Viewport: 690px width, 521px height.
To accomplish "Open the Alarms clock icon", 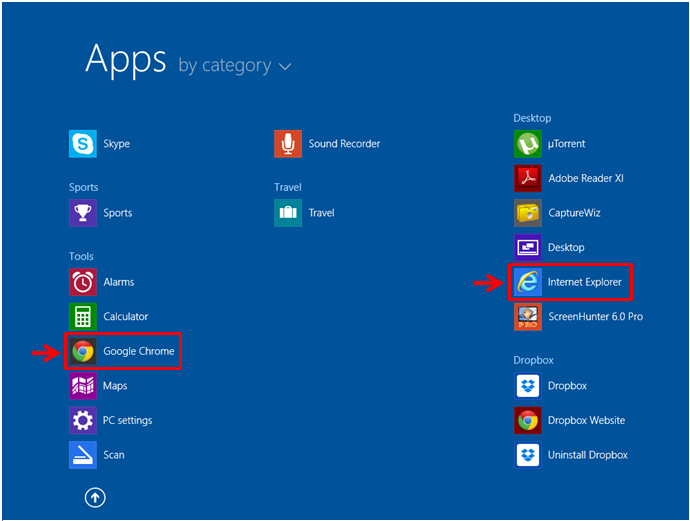I will tap(83, 282).
